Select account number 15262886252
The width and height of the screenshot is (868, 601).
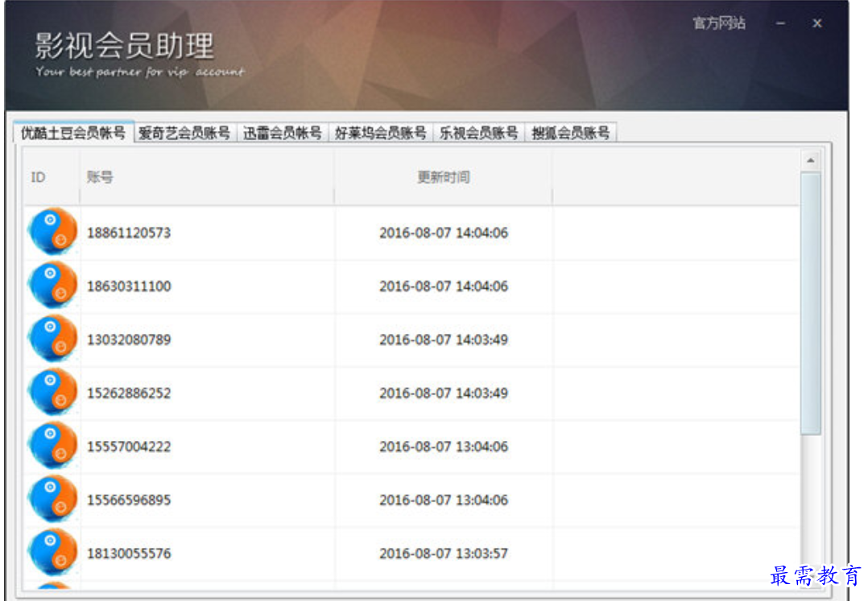click(129, 393)
